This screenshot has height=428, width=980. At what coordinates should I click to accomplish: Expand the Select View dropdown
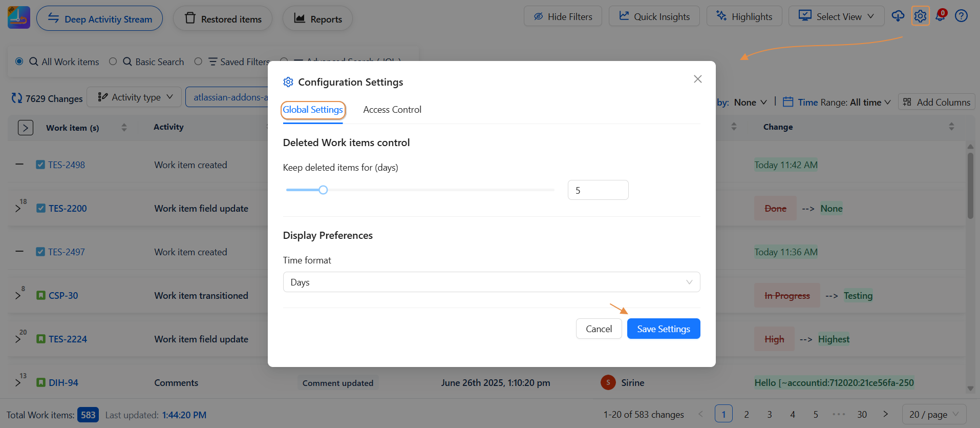click(836, 16)
